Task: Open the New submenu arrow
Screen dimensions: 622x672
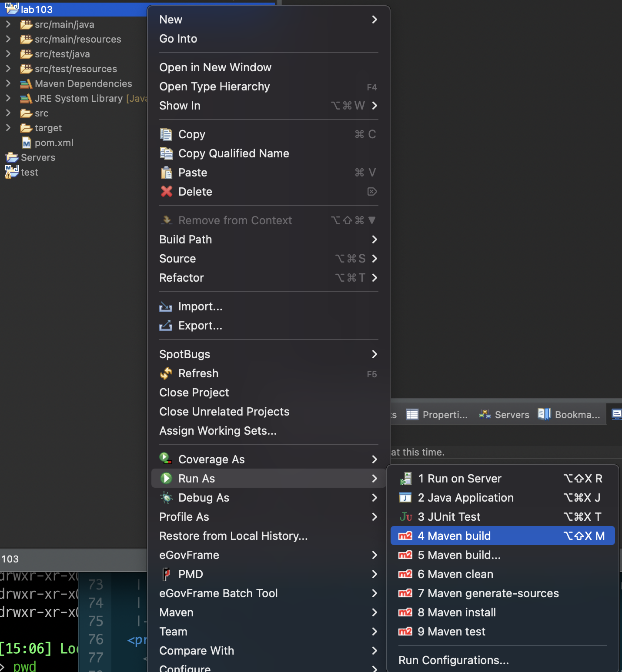Action: (x=375, y=20)
